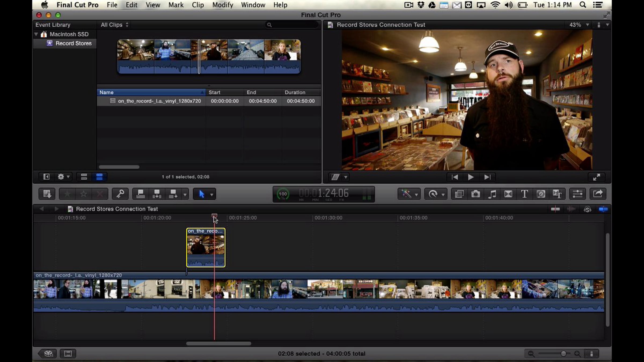Show the Generators Browser
Screen dimensions: 644x362
click(541, 194)
